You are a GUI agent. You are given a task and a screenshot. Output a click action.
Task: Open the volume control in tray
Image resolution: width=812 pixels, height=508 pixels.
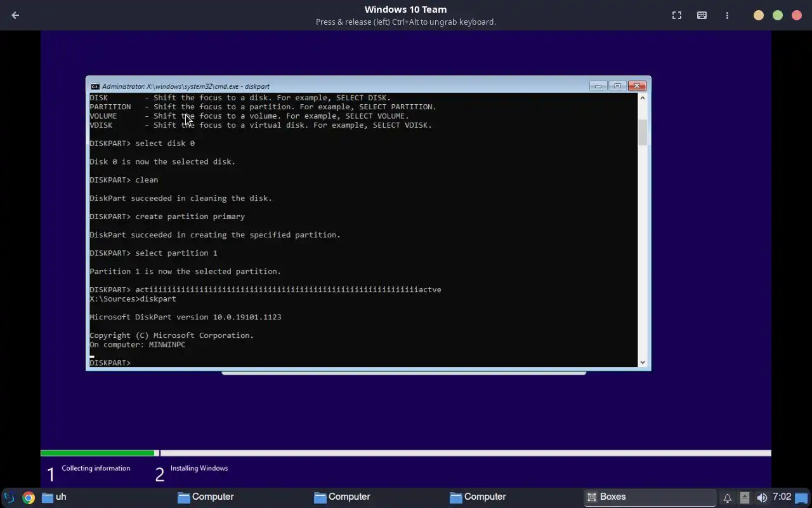point(761,498)
